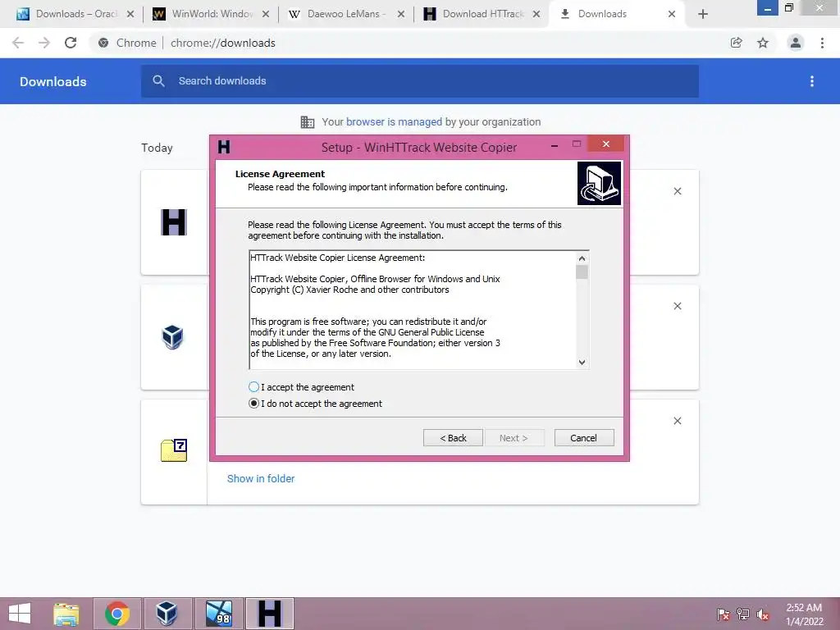Viewport: 840px width, 630px height.
Task: Click the 7-Zip archive file icon in downloads
Action: tap(174, 450)
